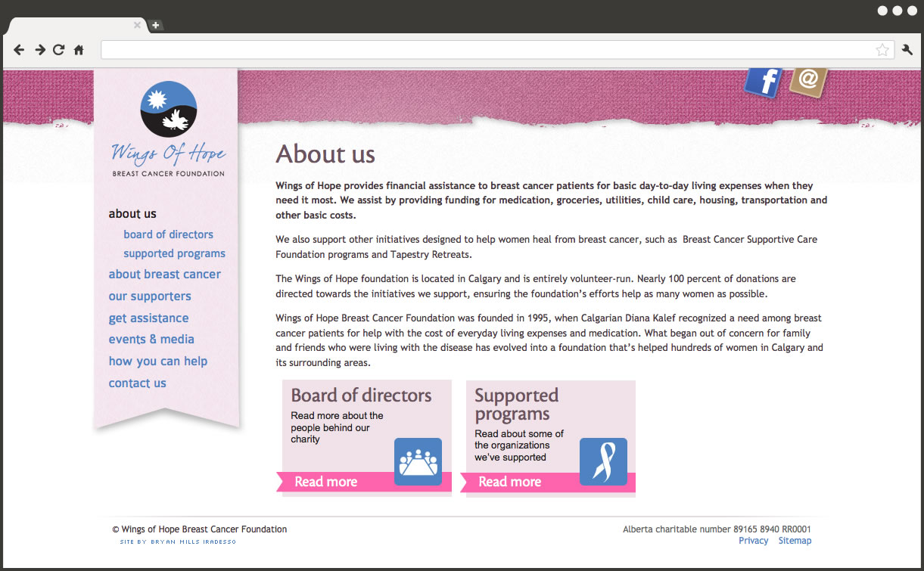Open a new tab with the plus button

tap(155, 25)
